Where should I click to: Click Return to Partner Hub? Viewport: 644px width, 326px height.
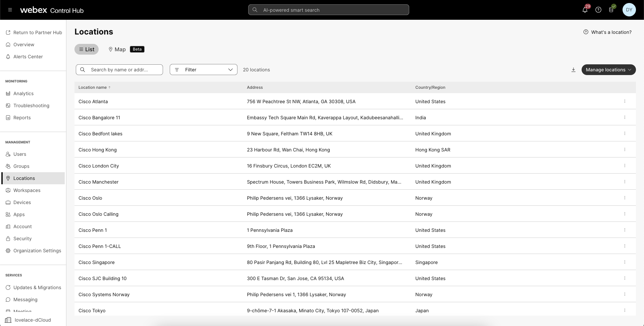(x=38, y=32)
